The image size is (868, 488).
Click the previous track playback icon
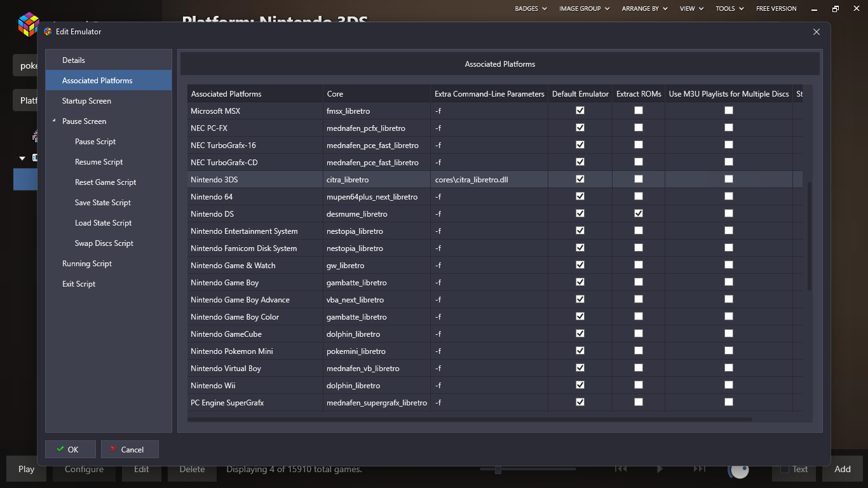(x=621, y=469)
